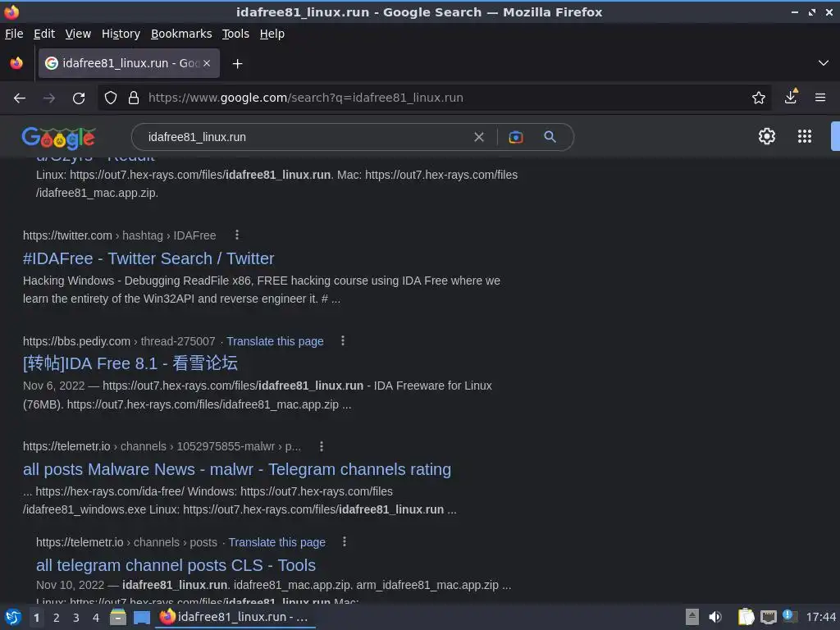Open 'all posts Malware News - malwr' result
The height and width of the screenshot is (630, 840).
click(237, 469)
